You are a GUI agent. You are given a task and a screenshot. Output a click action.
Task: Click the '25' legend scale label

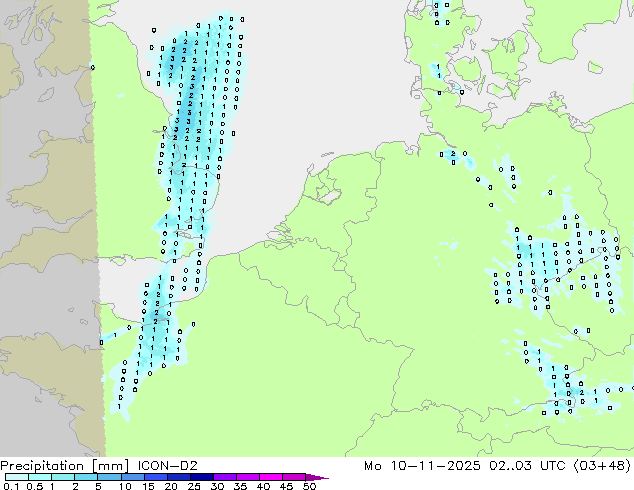(x=194, y=486)
